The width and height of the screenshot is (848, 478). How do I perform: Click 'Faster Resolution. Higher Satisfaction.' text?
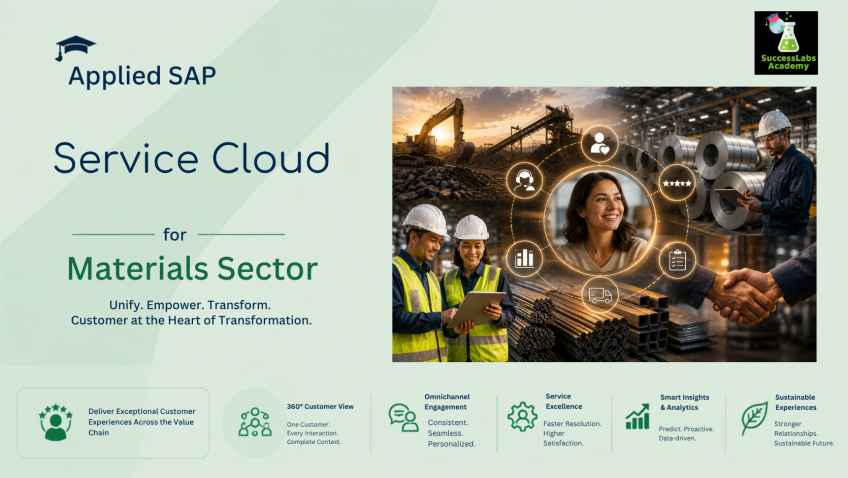572,433
